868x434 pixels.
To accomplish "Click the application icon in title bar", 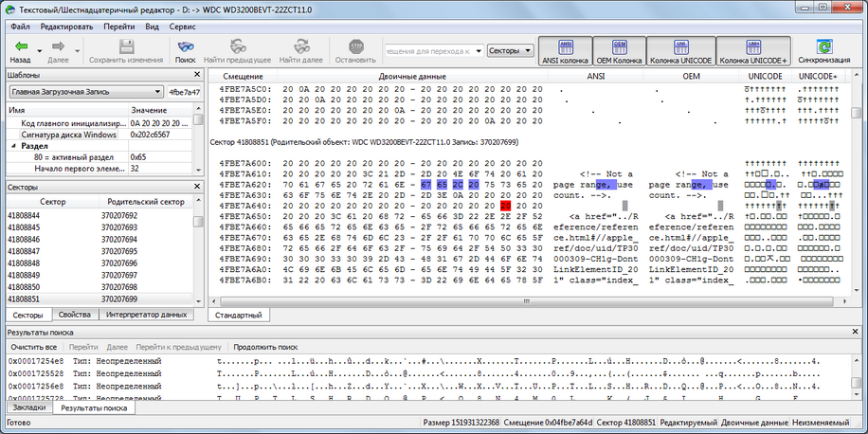I will coord(10,10).
